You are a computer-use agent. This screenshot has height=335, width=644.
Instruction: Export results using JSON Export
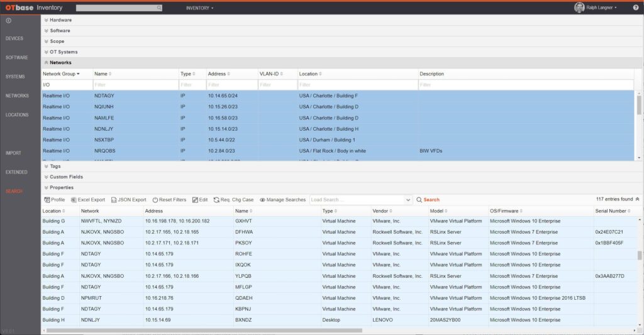click(128, 200)
